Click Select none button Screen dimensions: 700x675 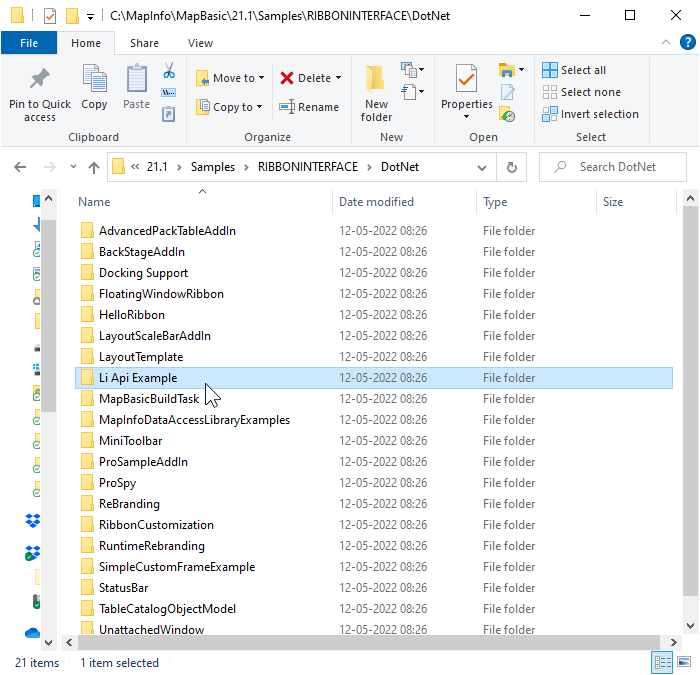(581, 92)
